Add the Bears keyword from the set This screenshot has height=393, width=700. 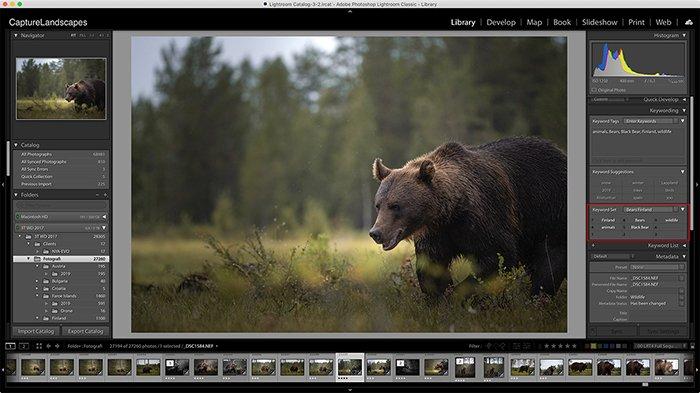(640, 220)
